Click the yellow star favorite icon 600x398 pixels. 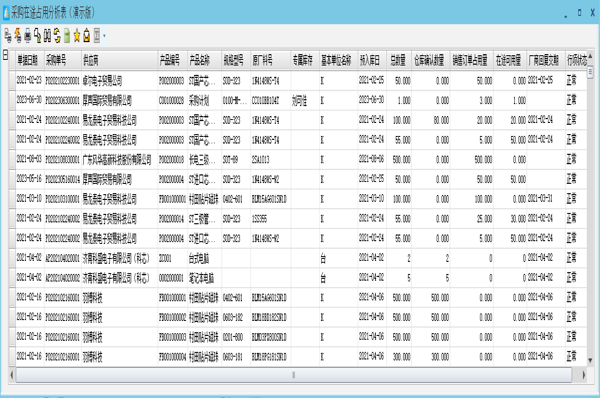pos(77,36)
